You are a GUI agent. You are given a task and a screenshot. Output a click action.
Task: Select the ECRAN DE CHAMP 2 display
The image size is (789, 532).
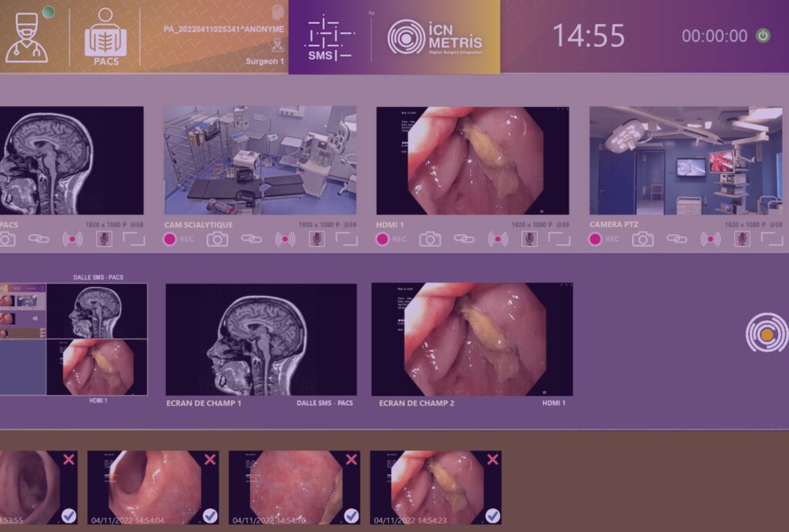click(x=472, y=340)
